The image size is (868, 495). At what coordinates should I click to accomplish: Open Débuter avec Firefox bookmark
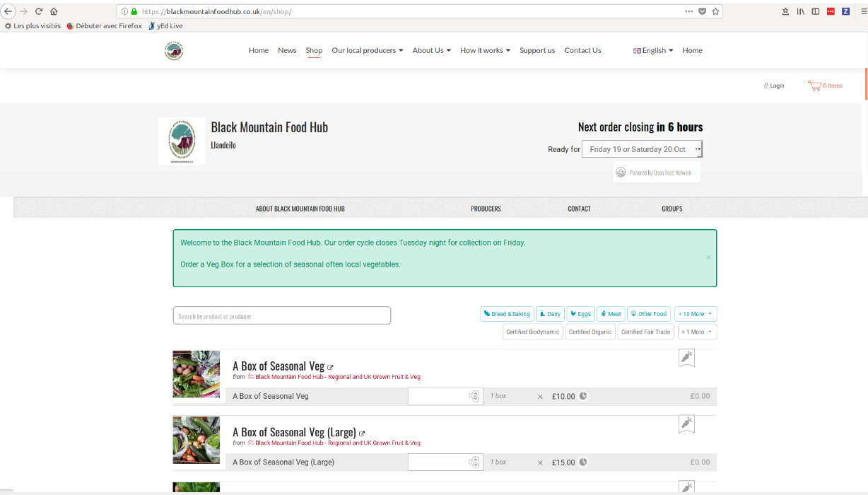point(104,26)
